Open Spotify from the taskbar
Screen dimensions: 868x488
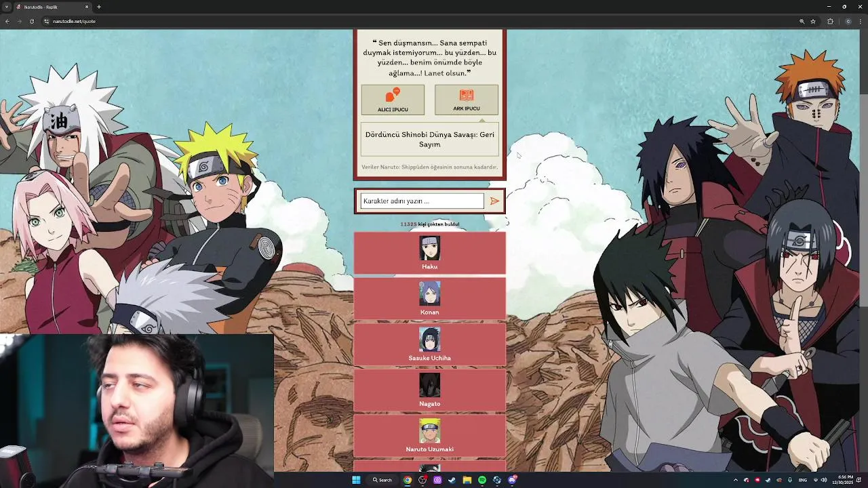pyautogui.click(x=482, y=480)
